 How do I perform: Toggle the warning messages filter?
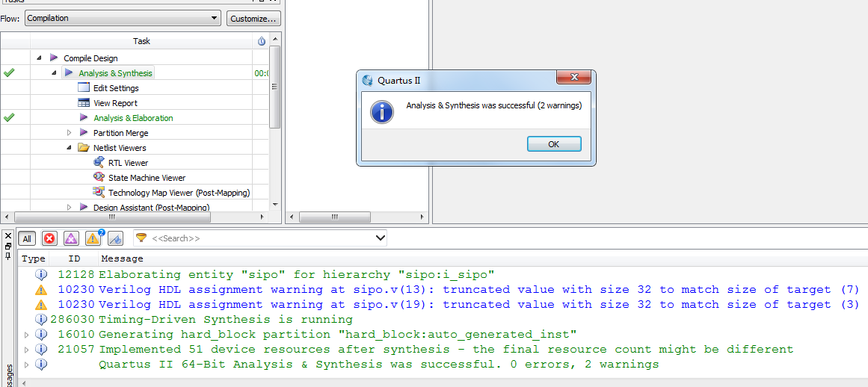click(x=93, y=238)
